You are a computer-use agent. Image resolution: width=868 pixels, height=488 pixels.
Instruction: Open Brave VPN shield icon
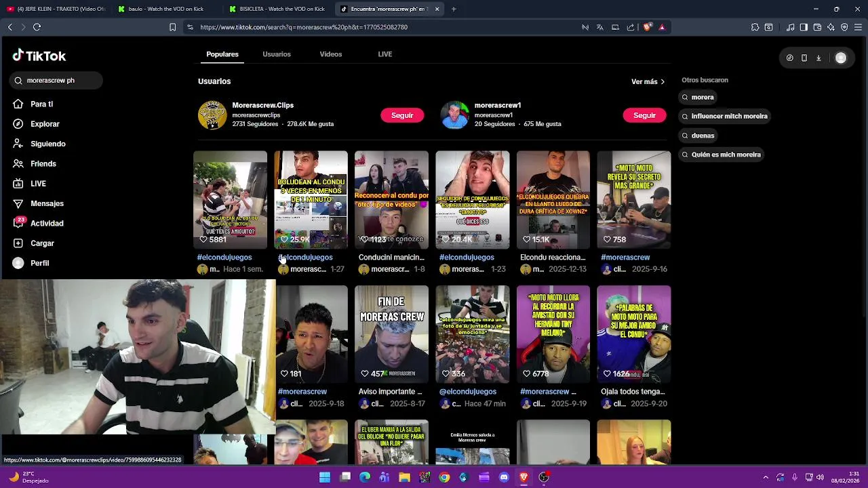click(x=844, y=27)
